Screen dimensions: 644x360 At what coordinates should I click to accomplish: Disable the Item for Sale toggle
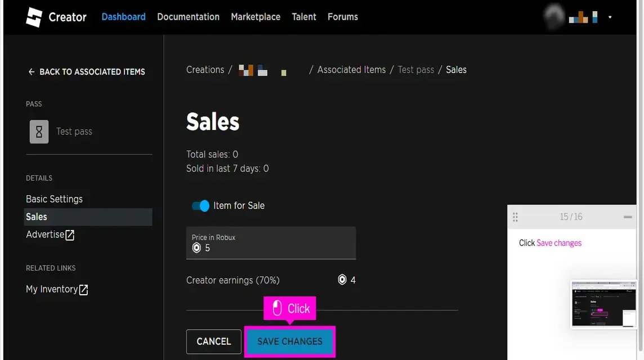tap(200, 205)
